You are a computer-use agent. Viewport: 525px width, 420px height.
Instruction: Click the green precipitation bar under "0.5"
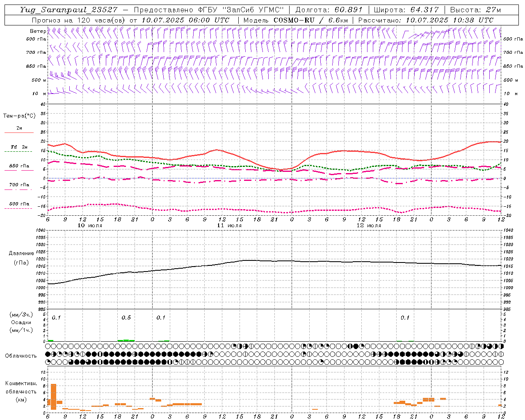coord(126,340)
